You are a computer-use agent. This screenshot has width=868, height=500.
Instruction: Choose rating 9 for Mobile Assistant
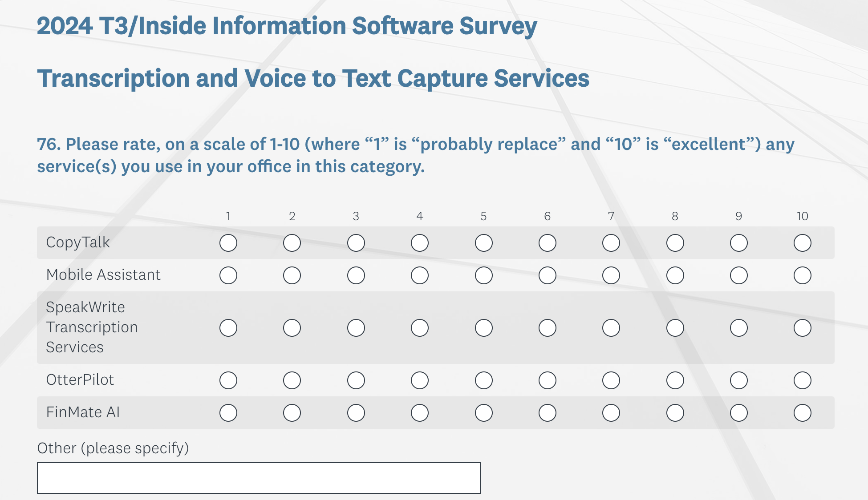coord(739,275)
